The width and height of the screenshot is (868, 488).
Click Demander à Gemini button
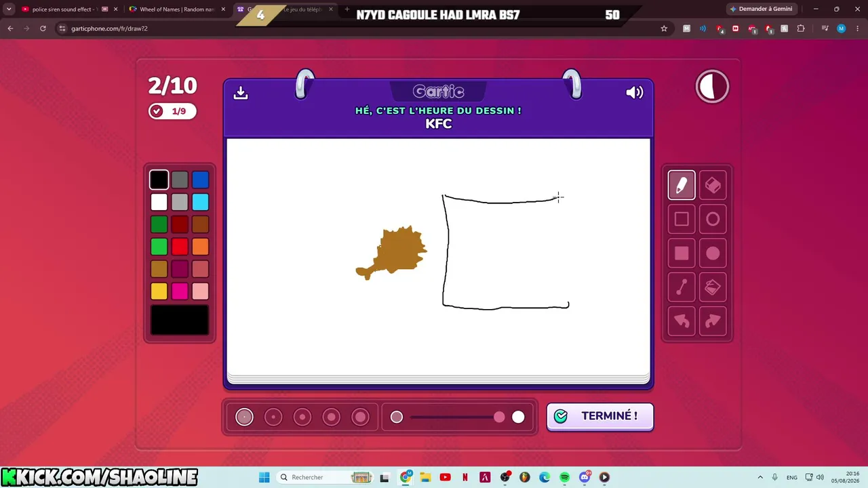pos(762,9)
